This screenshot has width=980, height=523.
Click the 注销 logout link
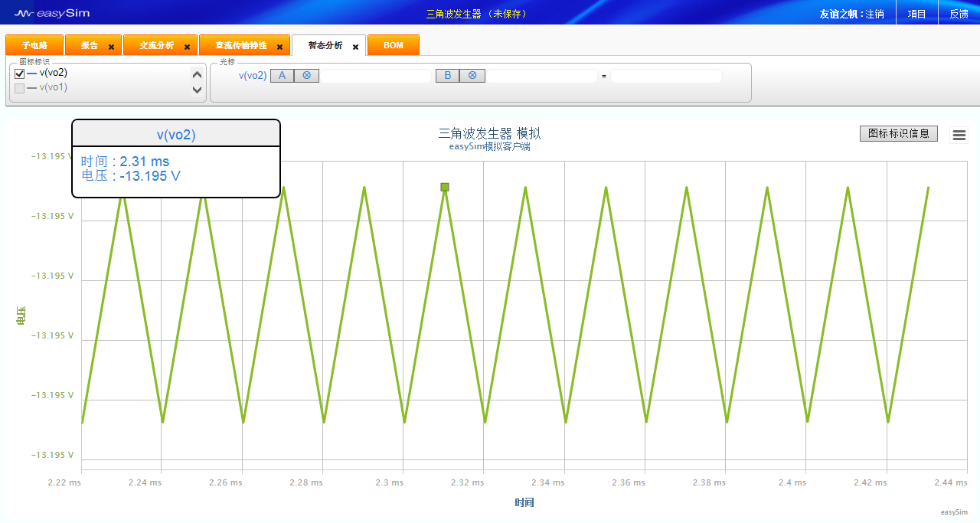pyautogui.click(x=875, y=14)
